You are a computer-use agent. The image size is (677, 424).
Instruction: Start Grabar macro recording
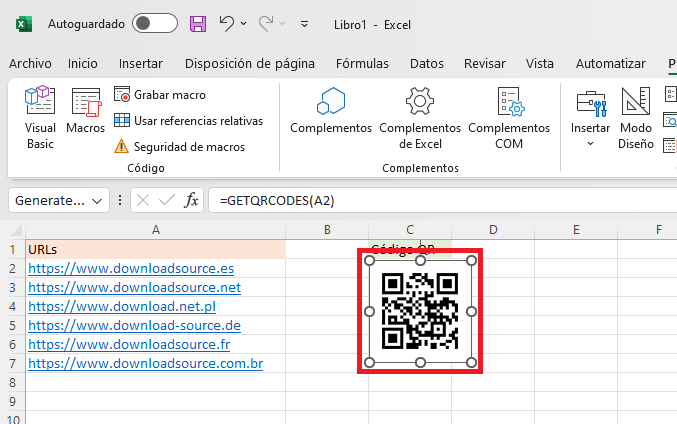point(160,95)
